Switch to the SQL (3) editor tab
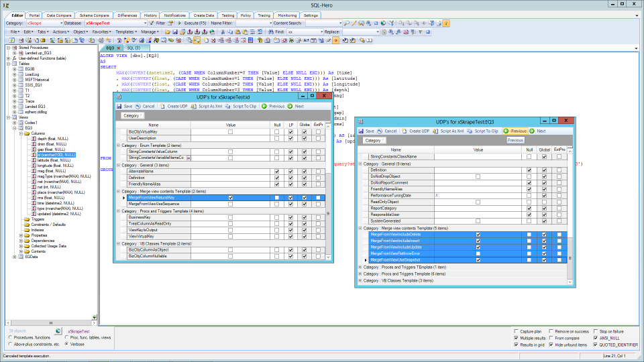Viewport: 644px width, 362px height. (x=133, y=48)
